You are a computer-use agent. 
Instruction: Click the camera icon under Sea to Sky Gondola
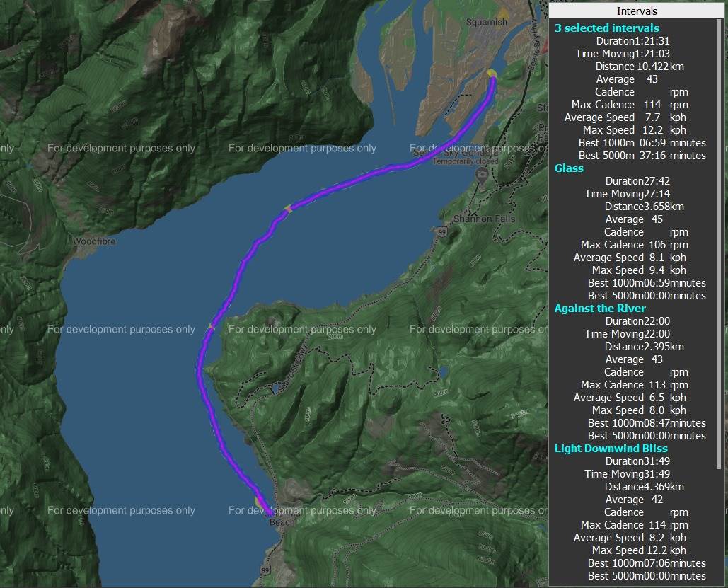pyautogui.click(x=480, y=176)
